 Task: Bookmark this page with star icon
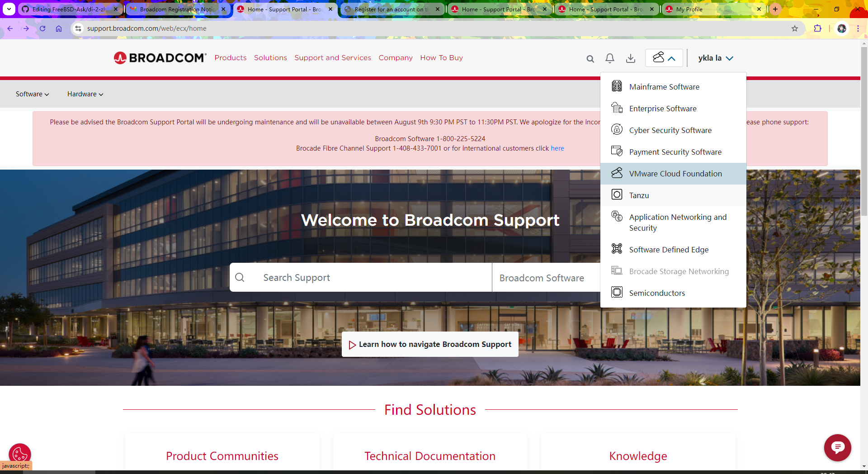[795, 28]
